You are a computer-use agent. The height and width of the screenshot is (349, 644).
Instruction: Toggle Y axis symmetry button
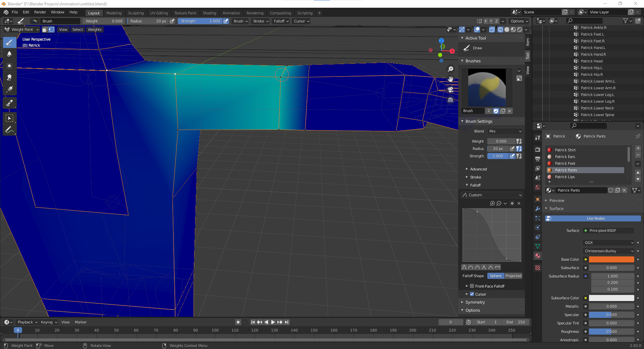(491, 21)
